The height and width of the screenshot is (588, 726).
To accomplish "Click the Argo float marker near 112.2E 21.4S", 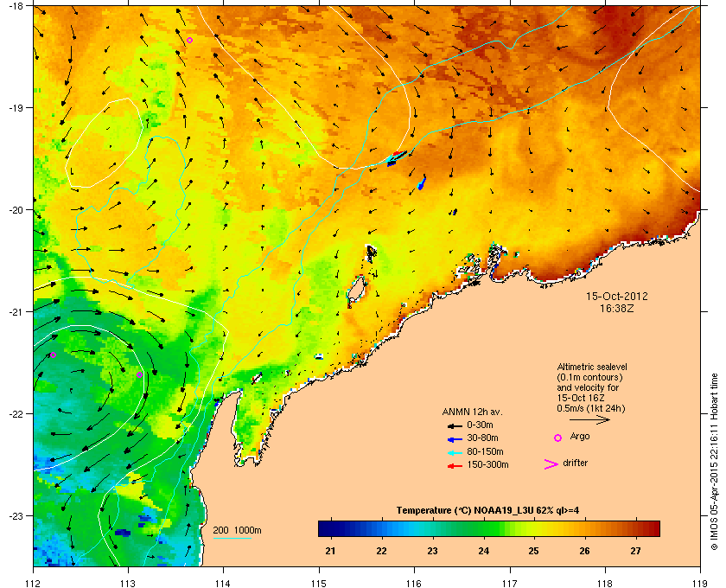I will pos(53,355).
